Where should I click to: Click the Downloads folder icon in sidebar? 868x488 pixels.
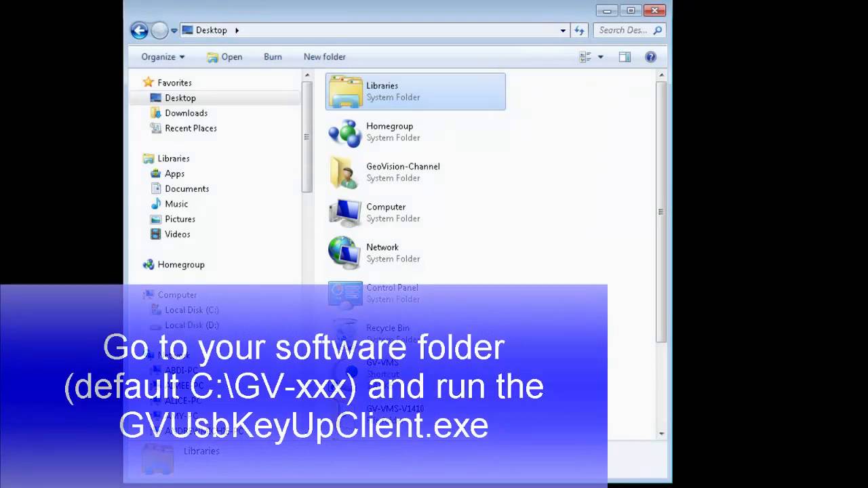[x=156, y=113]
